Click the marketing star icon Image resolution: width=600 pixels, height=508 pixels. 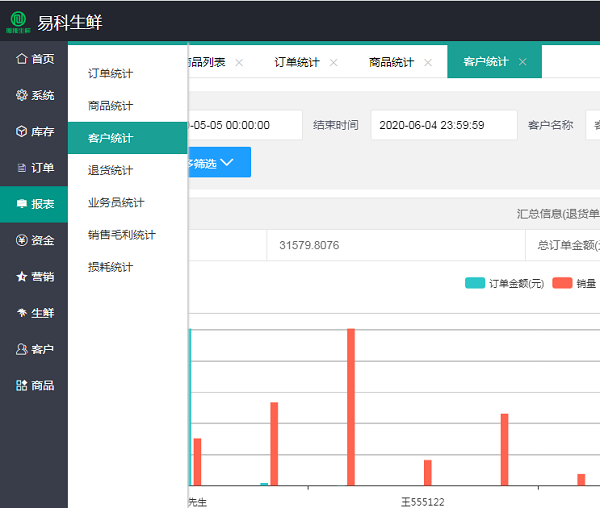point(21,276)
